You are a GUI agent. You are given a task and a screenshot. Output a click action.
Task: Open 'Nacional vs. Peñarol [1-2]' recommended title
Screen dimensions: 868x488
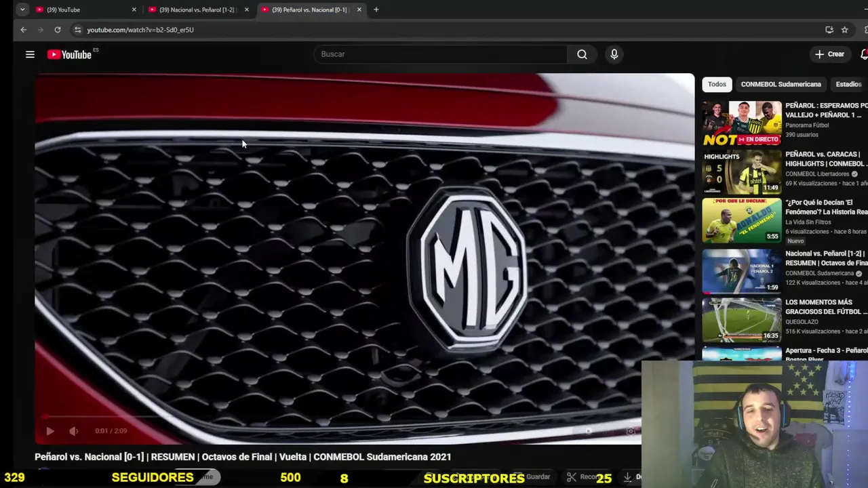(x=826, y=258)
